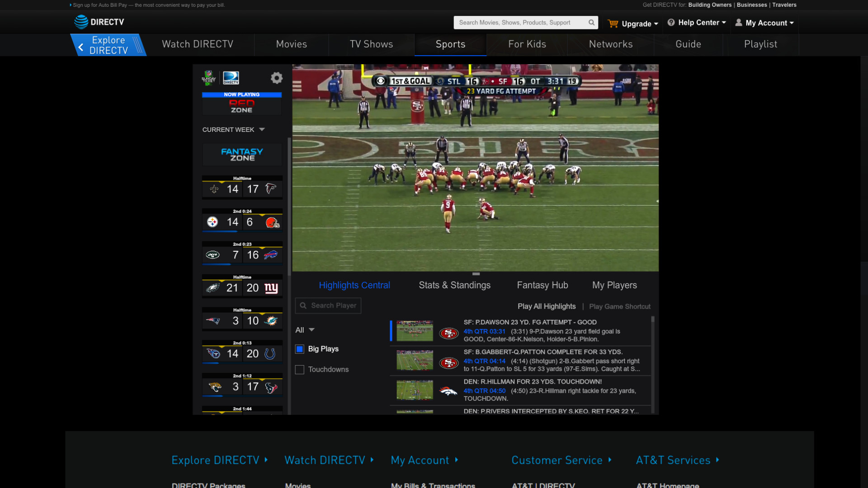Toggle the Big Plays checkbox
The image size is (868, 488).
click(x=300, y=349)
